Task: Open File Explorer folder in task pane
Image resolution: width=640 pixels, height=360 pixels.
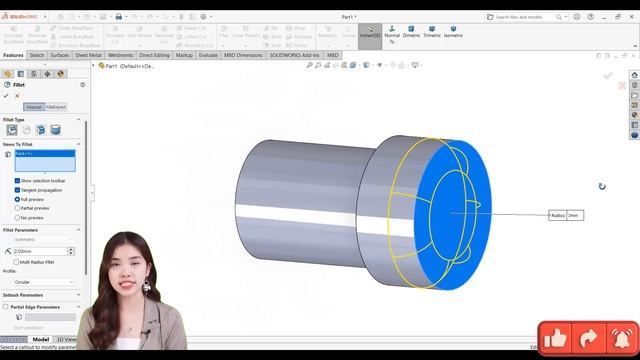Action: pyautogui.click(x=634, y=95)
